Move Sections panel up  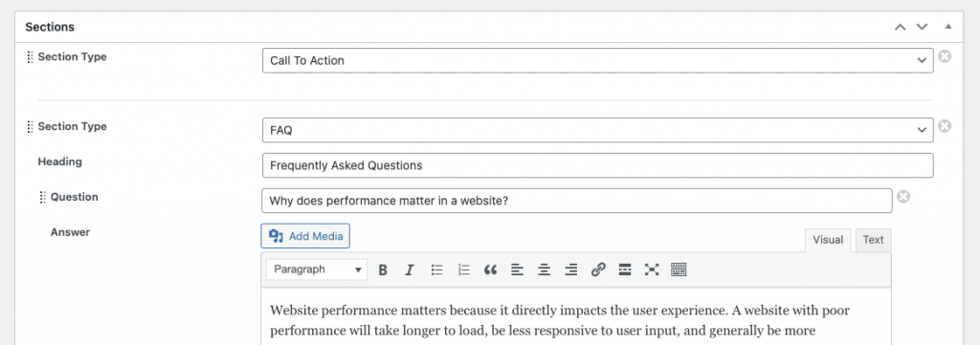(x=900, y=27)
